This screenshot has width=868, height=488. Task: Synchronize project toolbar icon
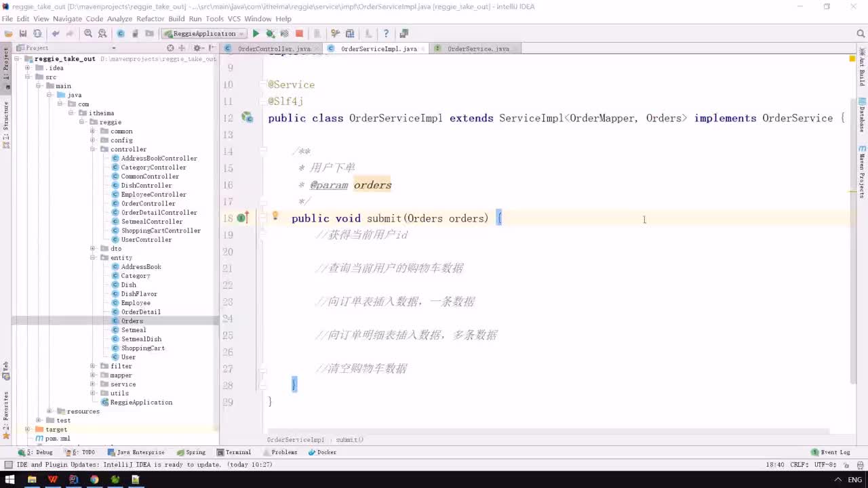37,33
